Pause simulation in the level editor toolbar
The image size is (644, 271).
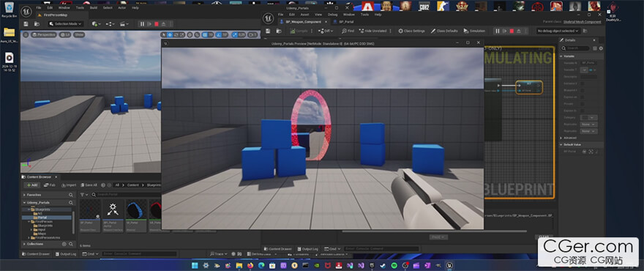[x=142, y=24]
